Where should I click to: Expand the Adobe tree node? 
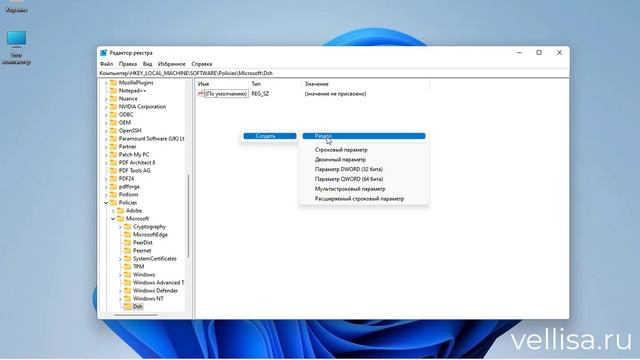pyautogui.click(x=113, y=211)
